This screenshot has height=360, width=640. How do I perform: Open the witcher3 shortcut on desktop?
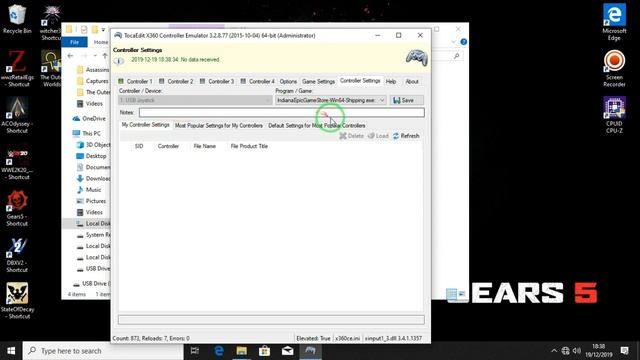(51, 23)
